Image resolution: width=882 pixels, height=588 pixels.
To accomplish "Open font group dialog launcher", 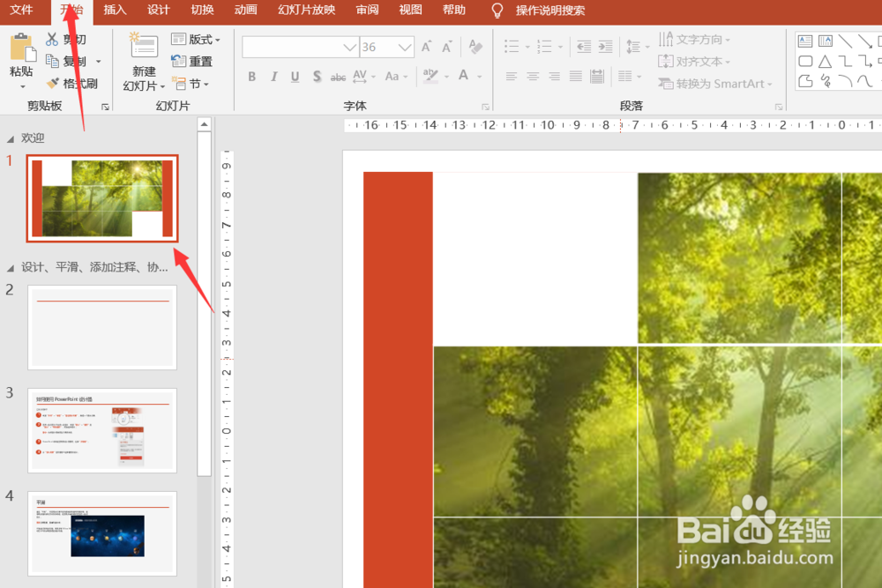I will (x=485, y=107).
